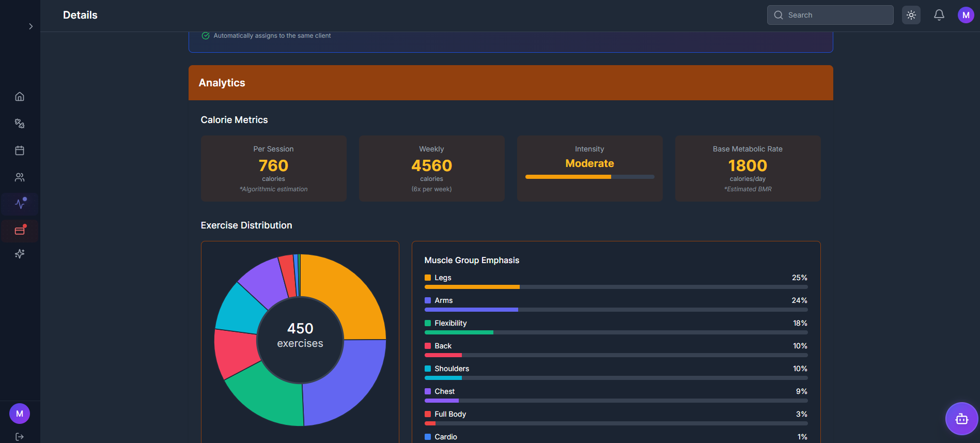Viewport: 980px width, 443px height.
Task: Open the payments card icon in sidebar
Action: coord(20,231)
